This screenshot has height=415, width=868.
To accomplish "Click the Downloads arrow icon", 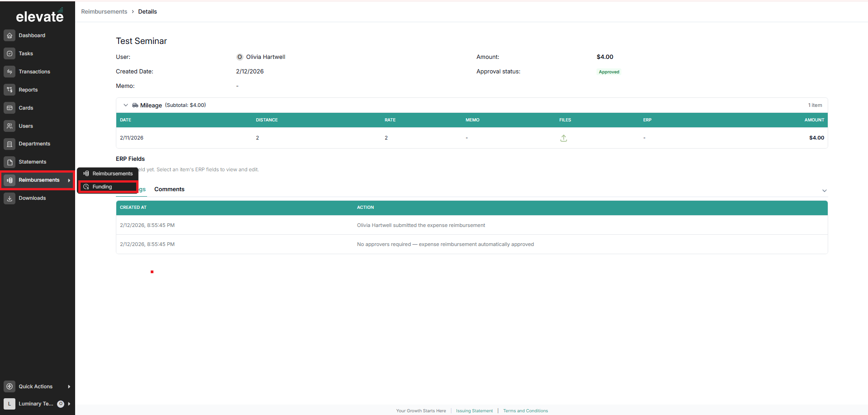I will pyautogui.click(x=10, y=198).
